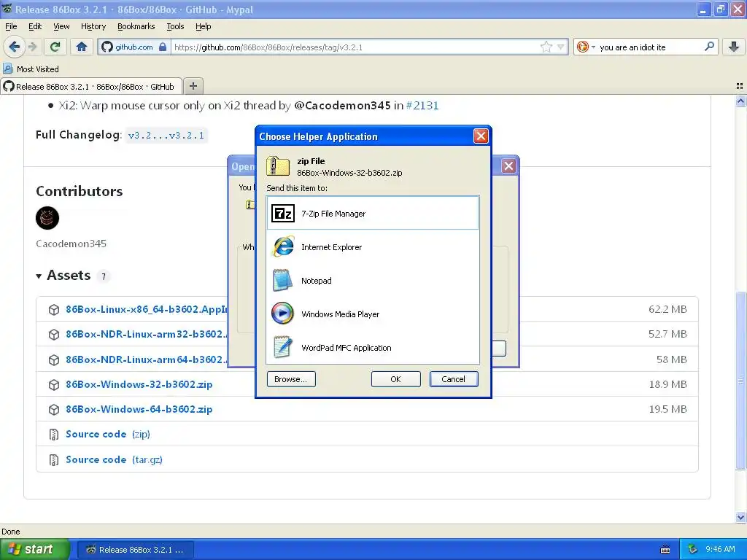The image size is (747, 560).
Task: Open pull request #2131 link
Action: (x=422, y=105)
